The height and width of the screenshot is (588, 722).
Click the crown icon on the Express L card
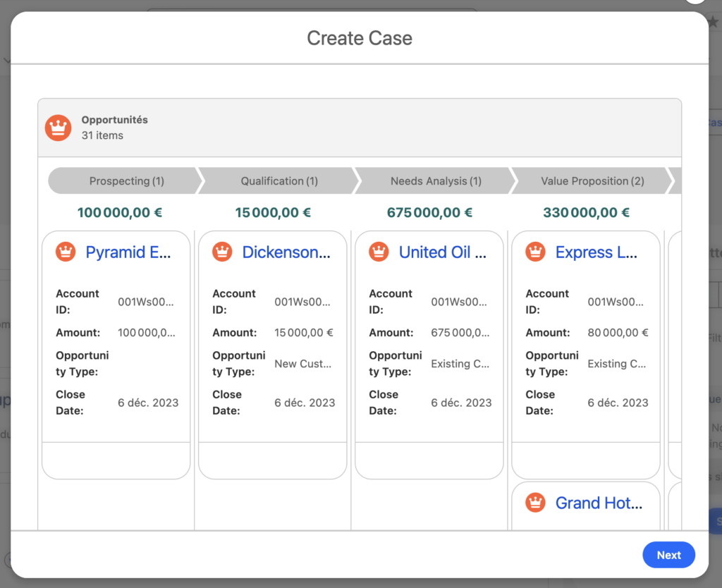534,251
